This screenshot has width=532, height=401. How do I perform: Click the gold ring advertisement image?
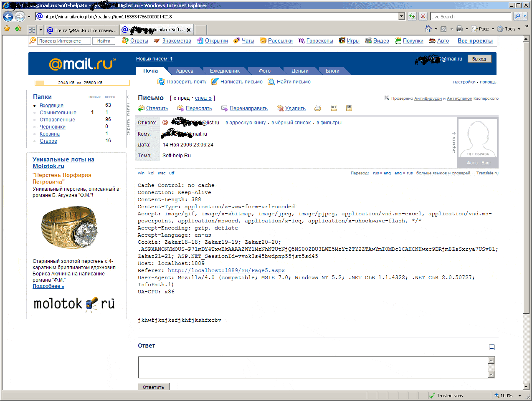69,227
